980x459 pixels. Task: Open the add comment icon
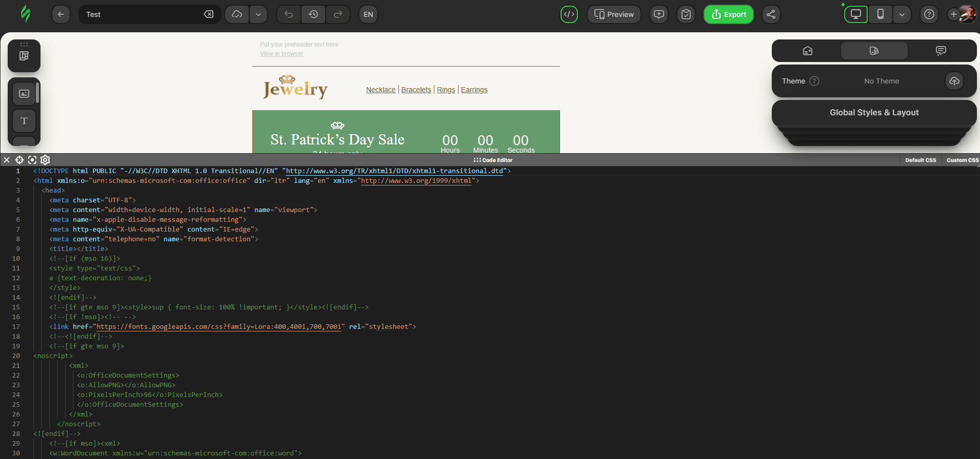(x=659, y=14)
